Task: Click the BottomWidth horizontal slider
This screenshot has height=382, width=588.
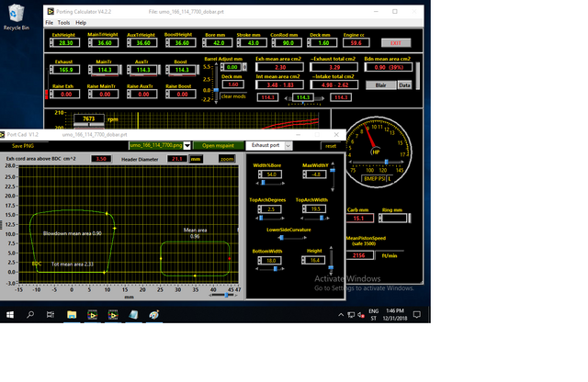Action: pos(270,269)
